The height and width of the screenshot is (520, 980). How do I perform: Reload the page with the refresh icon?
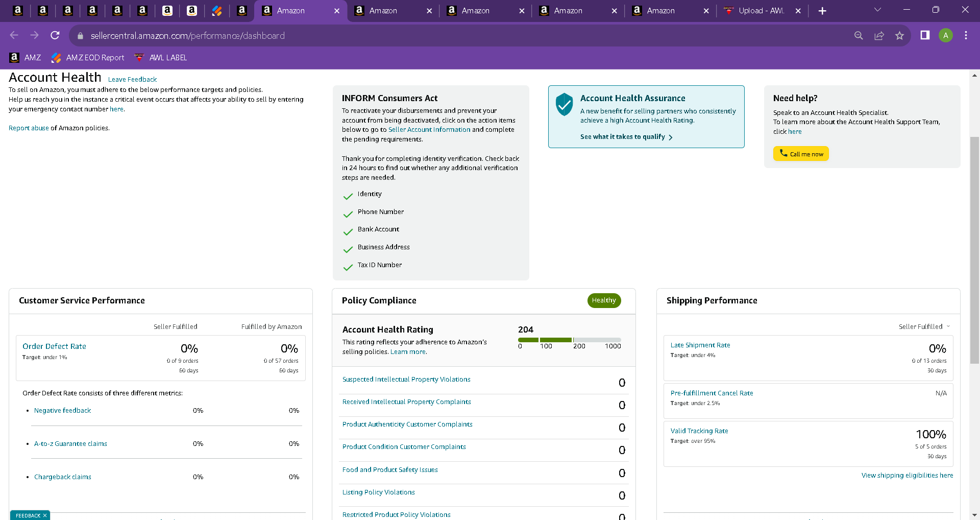click(55, 35)
